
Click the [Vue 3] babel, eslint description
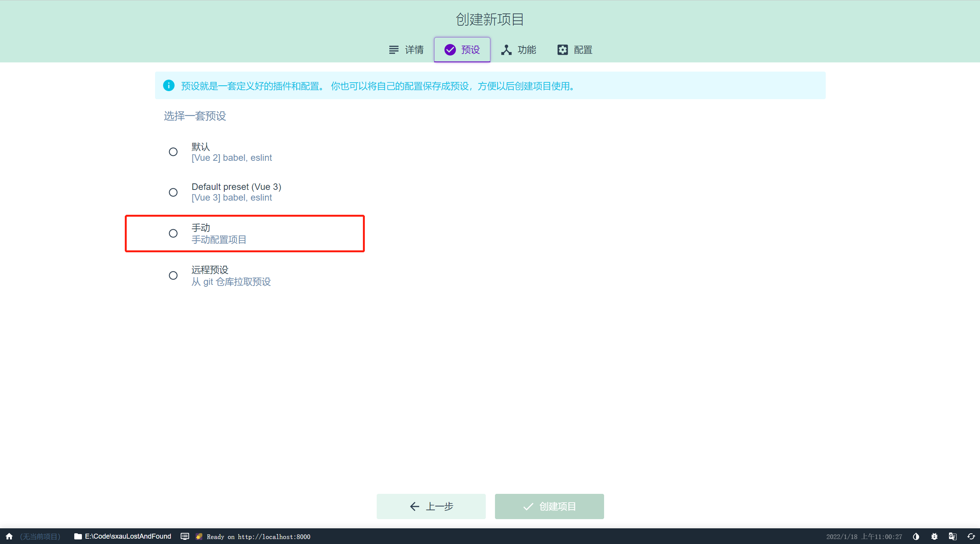[232, 198]
